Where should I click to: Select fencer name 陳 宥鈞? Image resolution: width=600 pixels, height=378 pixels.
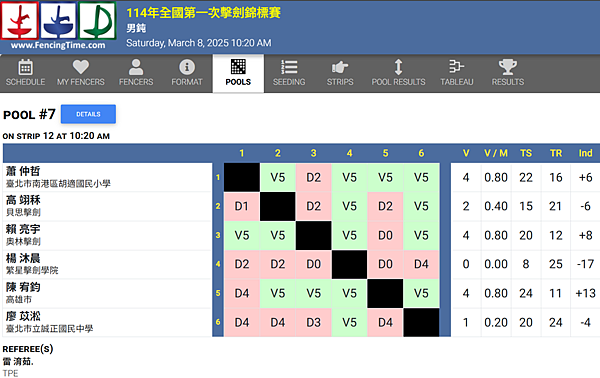click(23, 287)
